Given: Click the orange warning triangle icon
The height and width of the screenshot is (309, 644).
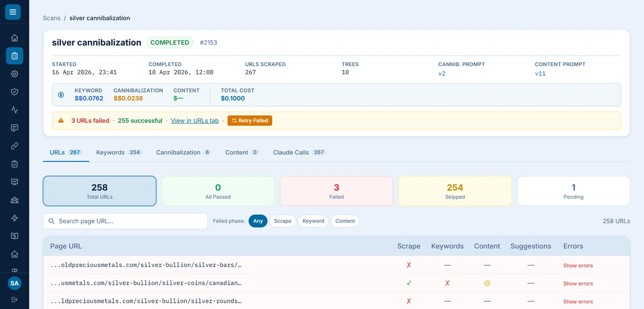Looking at the screenshot, I should click(61, 120).
